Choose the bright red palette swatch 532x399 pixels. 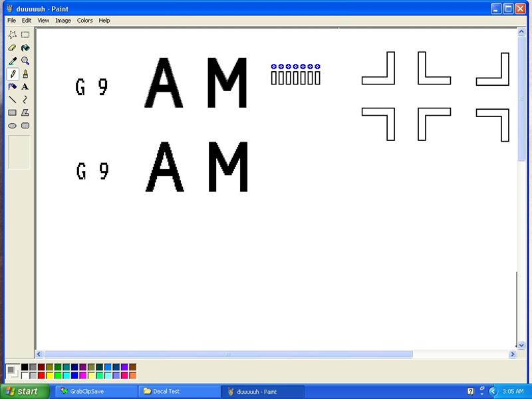[x=41, y=376]
